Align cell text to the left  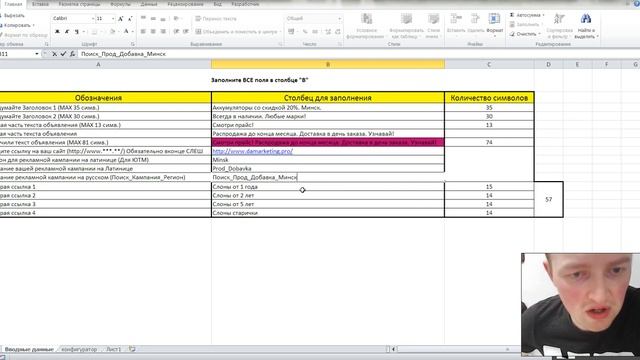coord(143,31)
